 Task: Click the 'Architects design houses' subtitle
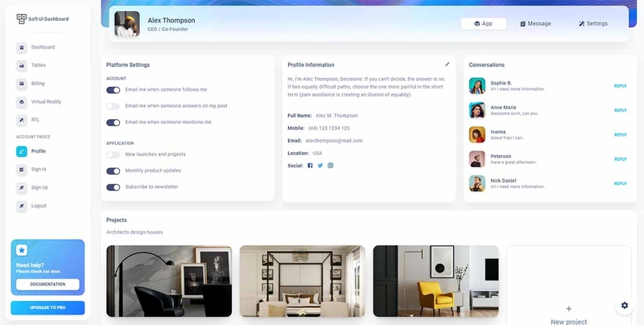pos(134,232)
